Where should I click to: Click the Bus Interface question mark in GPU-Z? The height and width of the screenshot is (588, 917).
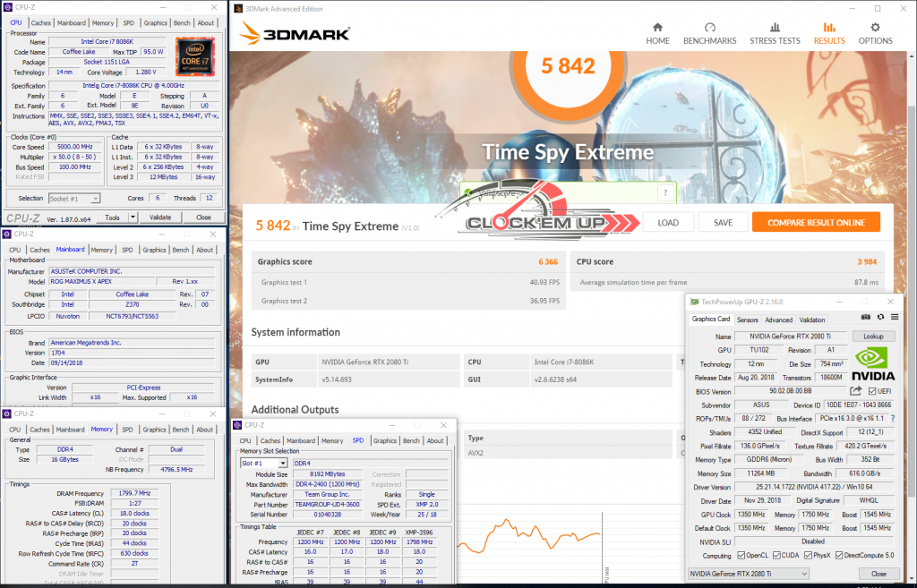893,419
